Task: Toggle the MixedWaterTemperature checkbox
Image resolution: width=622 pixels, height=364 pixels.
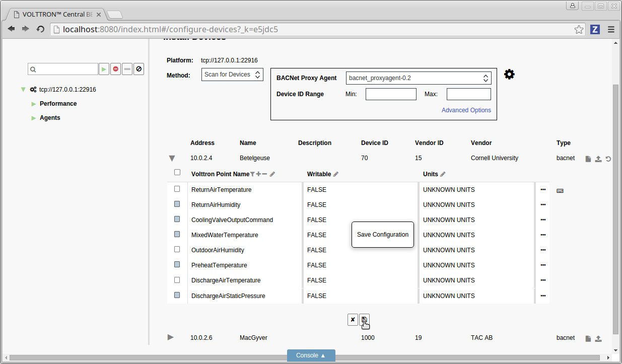Action: coord(177,234)
